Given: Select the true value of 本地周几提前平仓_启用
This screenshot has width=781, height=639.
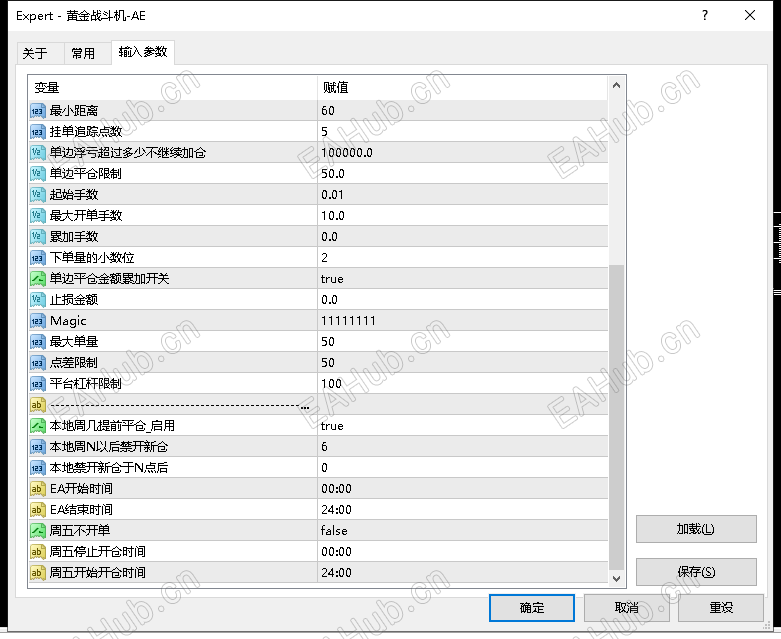Looking at the screenshot, I should [332, 426].
